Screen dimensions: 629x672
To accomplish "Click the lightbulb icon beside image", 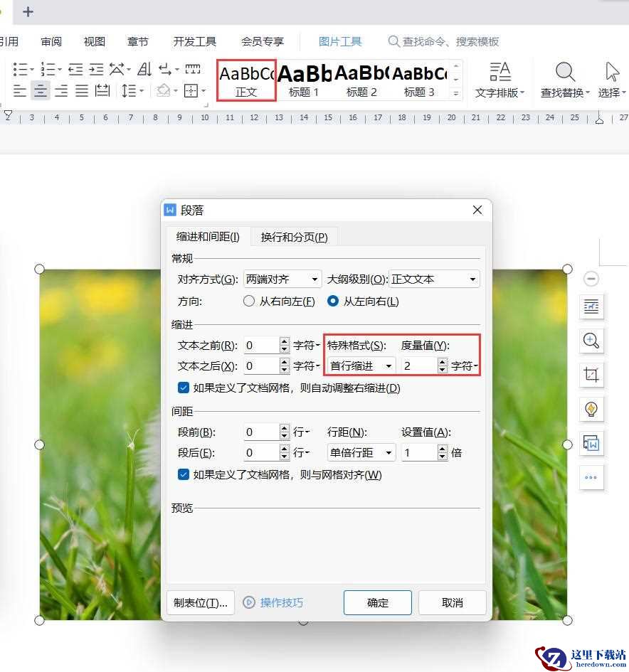I will 591,409.
